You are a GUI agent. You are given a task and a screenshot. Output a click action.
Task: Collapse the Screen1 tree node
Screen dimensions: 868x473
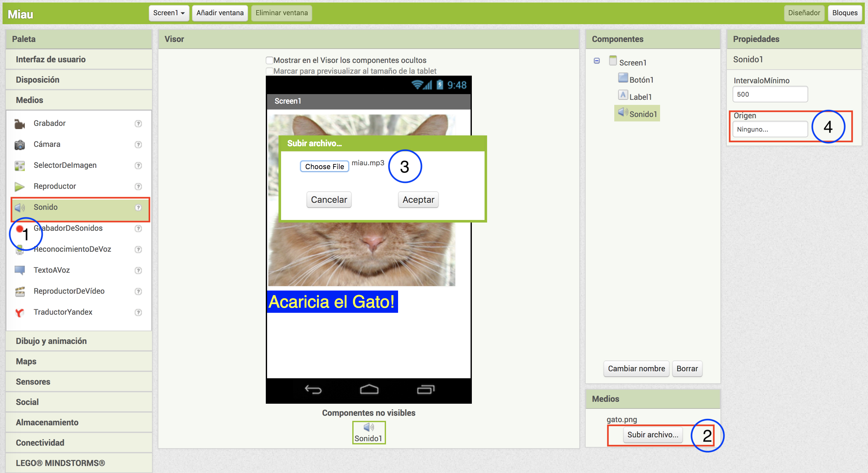[x=597, y=61]
